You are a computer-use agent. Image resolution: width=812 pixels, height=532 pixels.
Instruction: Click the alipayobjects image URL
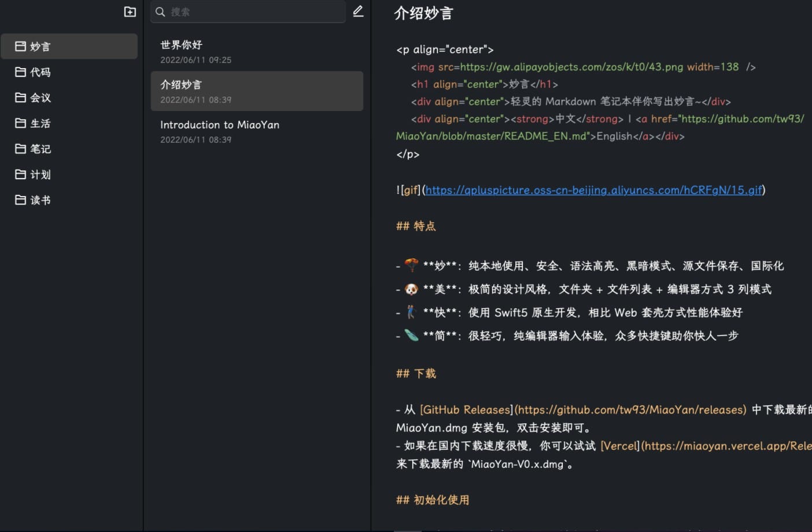(x=571, y=67)
